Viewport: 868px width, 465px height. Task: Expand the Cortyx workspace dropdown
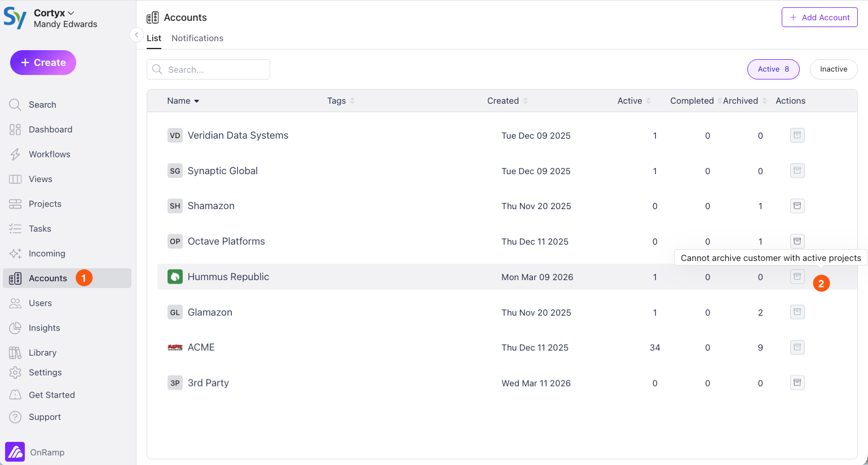click(x=54, y=12)
